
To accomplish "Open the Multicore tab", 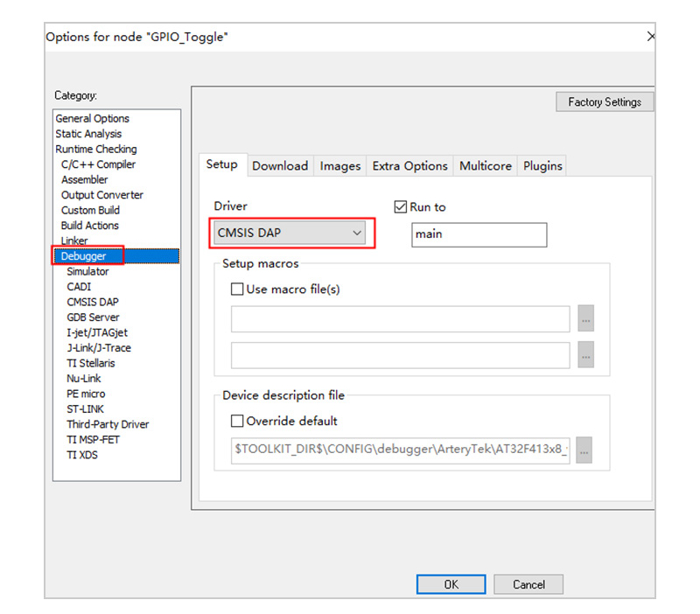I will coord(486,165).
